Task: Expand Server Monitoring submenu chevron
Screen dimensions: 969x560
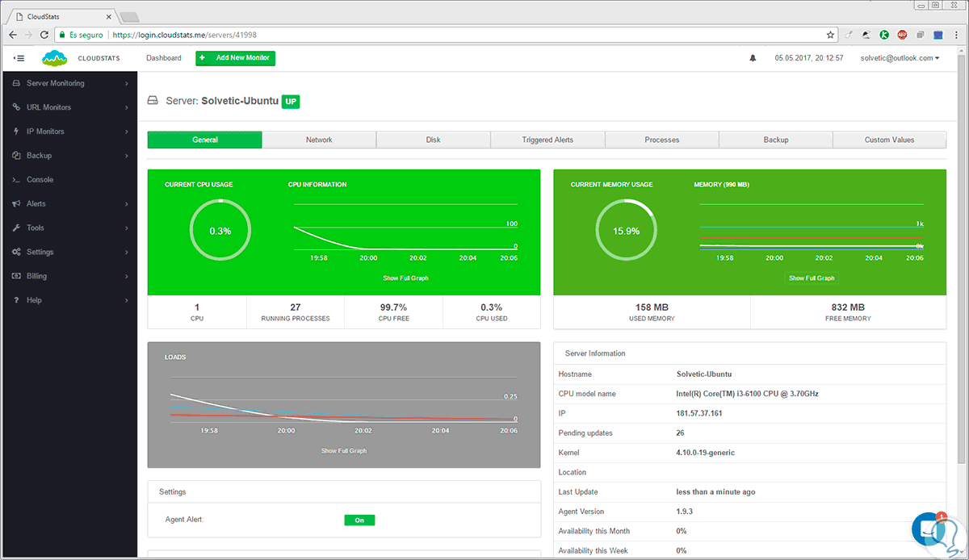Action: click(x=127, y=83)
